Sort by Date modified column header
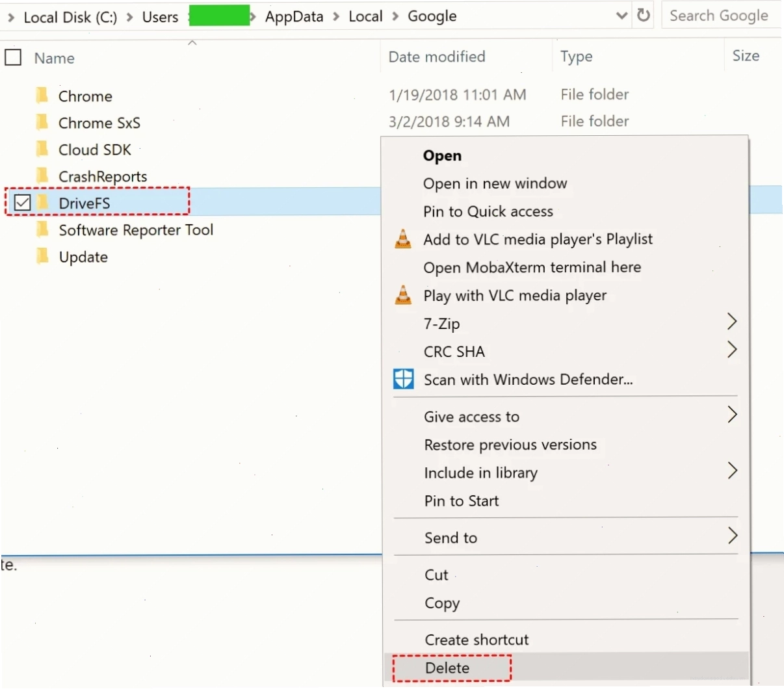The height and width of the screenshot is (689, 784). pos(437,57)
